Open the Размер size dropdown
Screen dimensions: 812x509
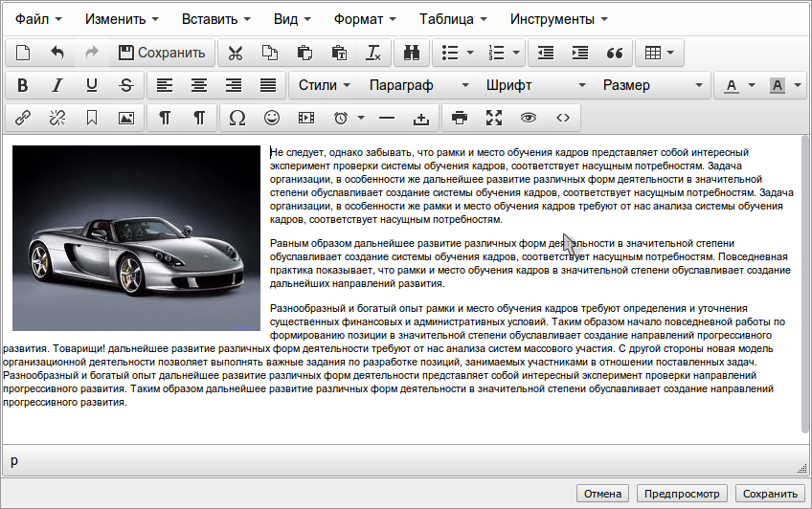pos(652,85)
